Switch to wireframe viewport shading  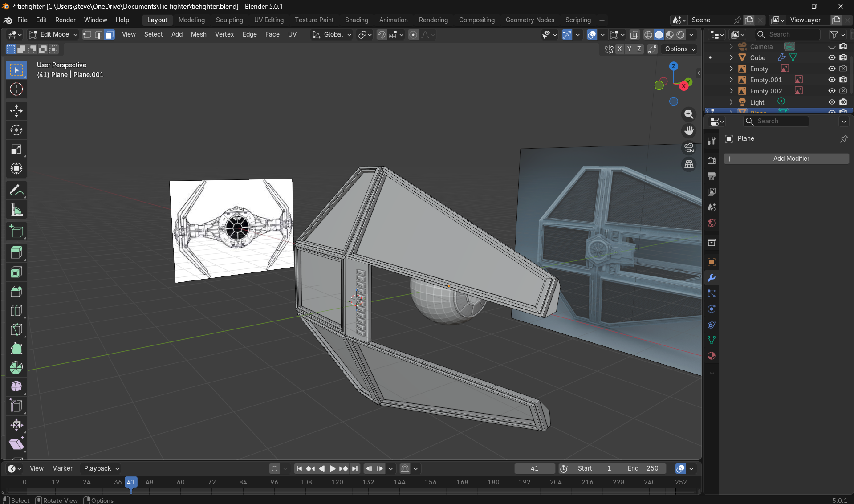(x=648, y=35)
